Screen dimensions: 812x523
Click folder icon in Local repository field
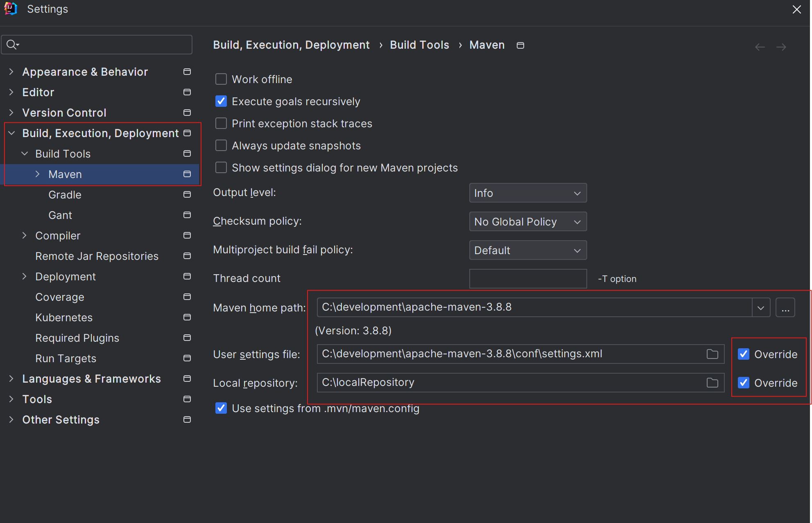tap(712, 383)
